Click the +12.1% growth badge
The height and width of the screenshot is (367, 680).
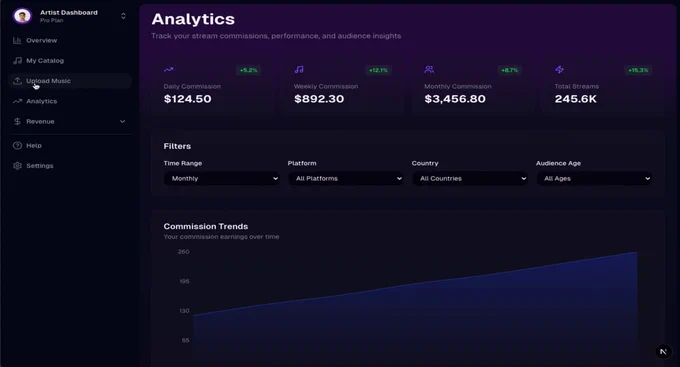click(x=378, y=70)
